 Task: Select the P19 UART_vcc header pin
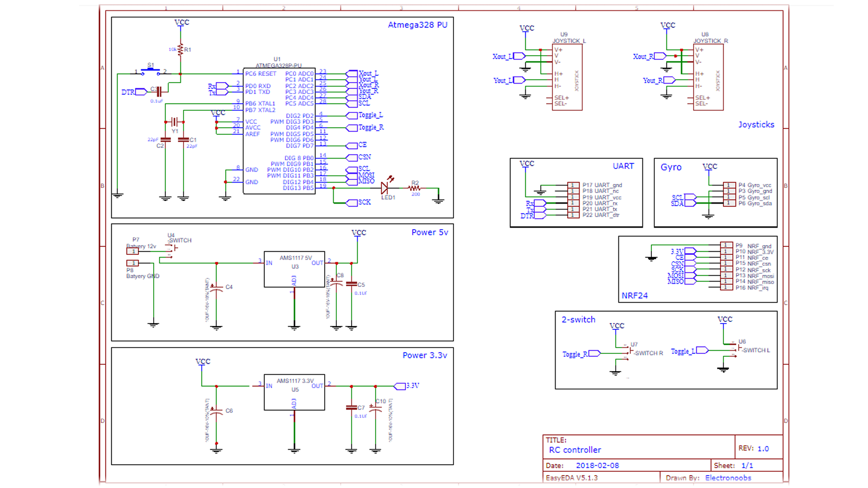(573, 197)
